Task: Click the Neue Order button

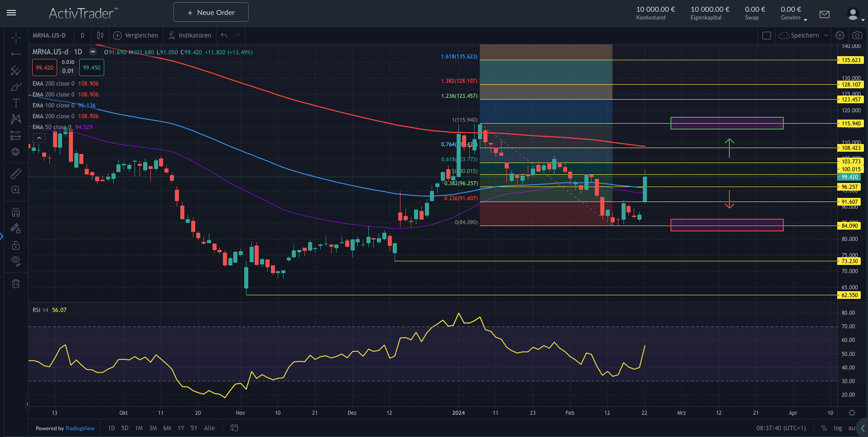Action: click(211, 12)
